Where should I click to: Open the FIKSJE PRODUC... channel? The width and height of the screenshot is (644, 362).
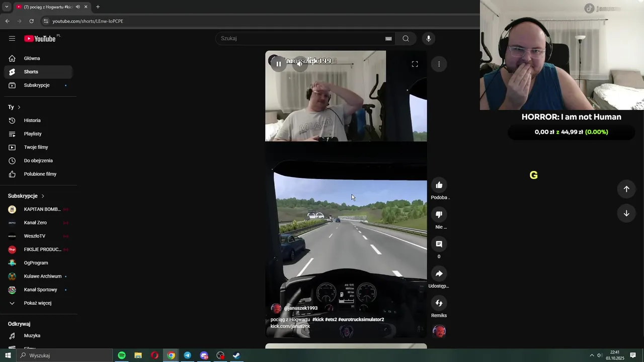(x=38, y=249)
